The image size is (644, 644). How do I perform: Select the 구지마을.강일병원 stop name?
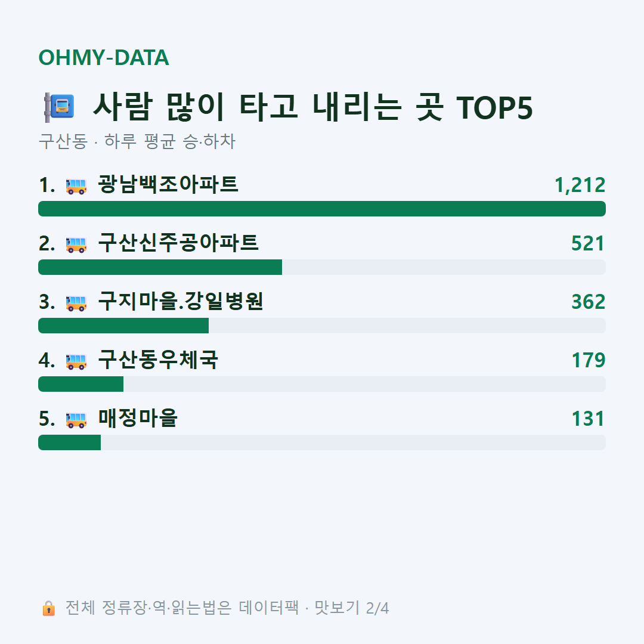point(180,301)
